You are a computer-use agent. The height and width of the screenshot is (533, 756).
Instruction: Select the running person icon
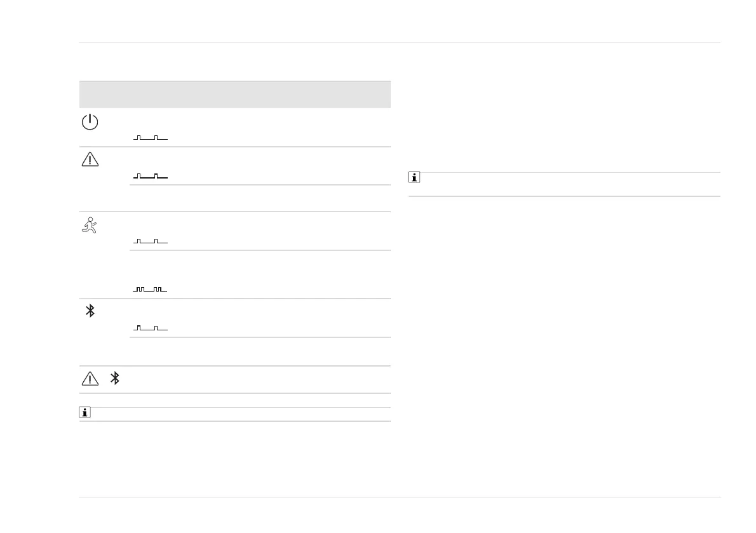tap(90, 226)
